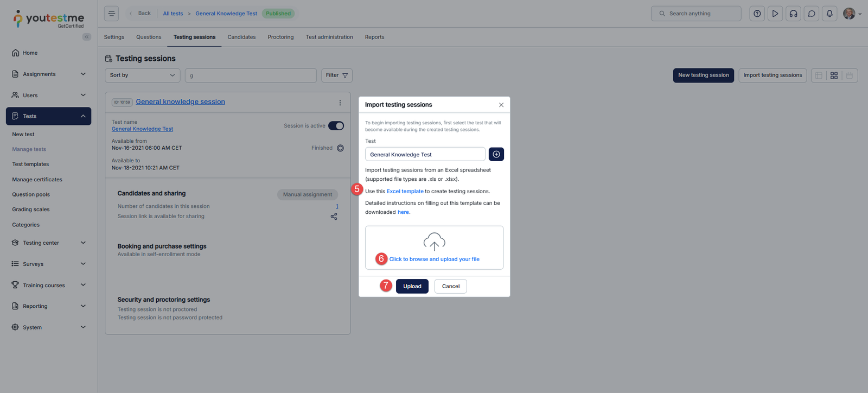
Task: Open the hamburger menu in the top bar
Action: click(x=111, y=14)
